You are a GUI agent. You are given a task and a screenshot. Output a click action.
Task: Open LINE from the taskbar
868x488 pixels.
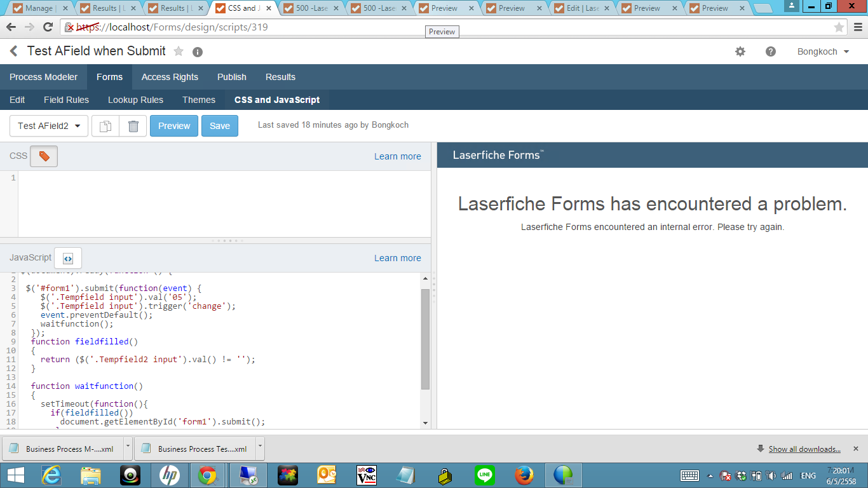[485, 475]
